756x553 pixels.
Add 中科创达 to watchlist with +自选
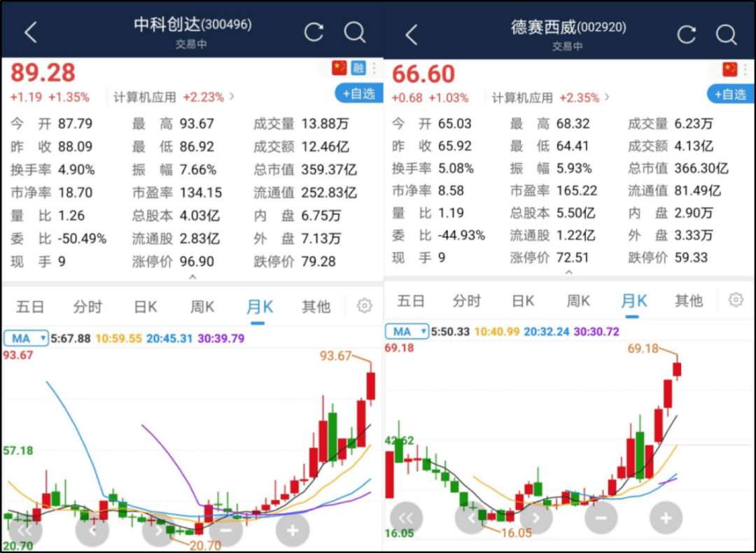pyautogui.click(x=359, y=94)
